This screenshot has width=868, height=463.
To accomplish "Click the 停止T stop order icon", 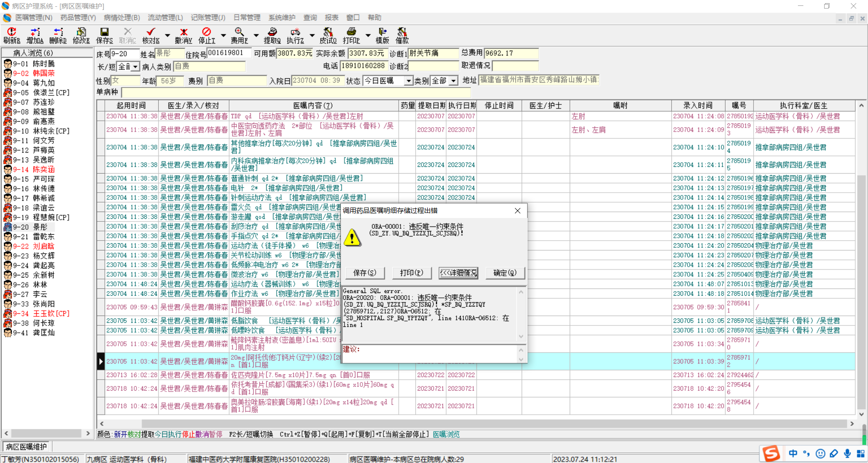I will point(207,35).
